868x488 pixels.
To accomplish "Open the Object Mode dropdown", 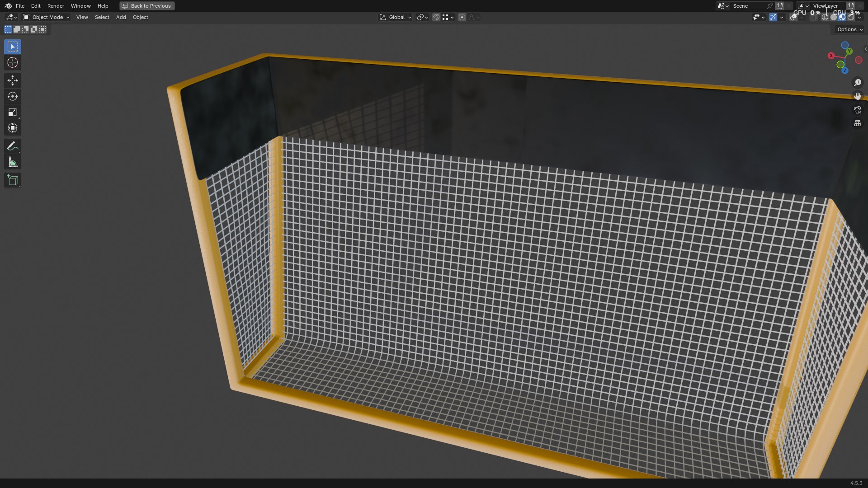I will pyautogui.click(x=46, y=17).
